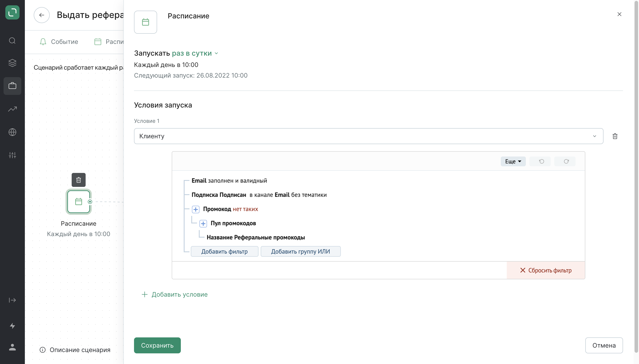639x364 pixels.
Task: Click the info icon beside Описание сценария
Action: click(43, 350)
